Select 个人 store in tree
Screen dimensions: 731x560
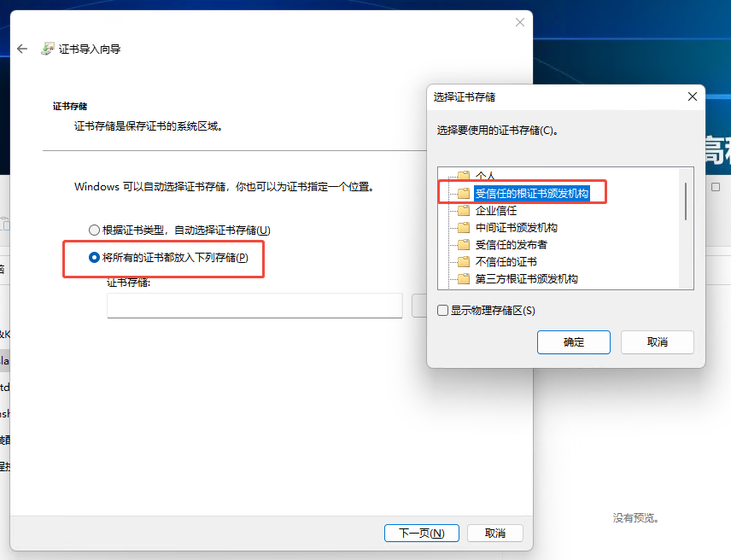click(485, 176)
